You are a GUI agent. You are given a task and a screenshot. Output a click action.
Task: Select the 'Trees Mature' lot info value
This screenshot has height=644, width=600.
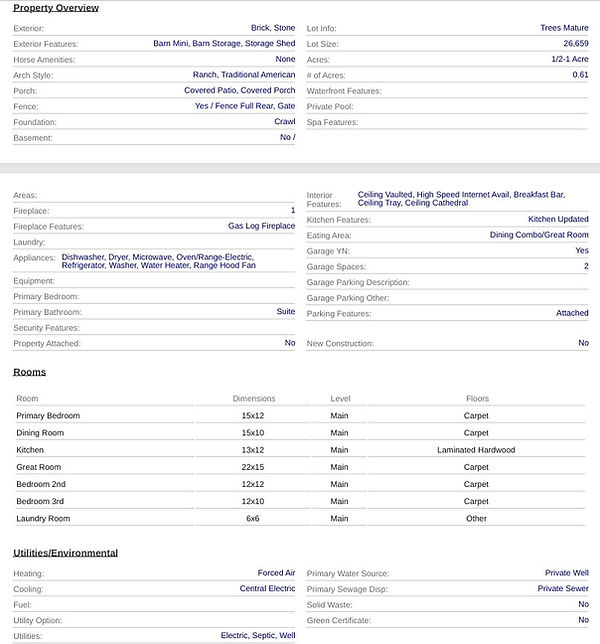(x=564, y=28)
